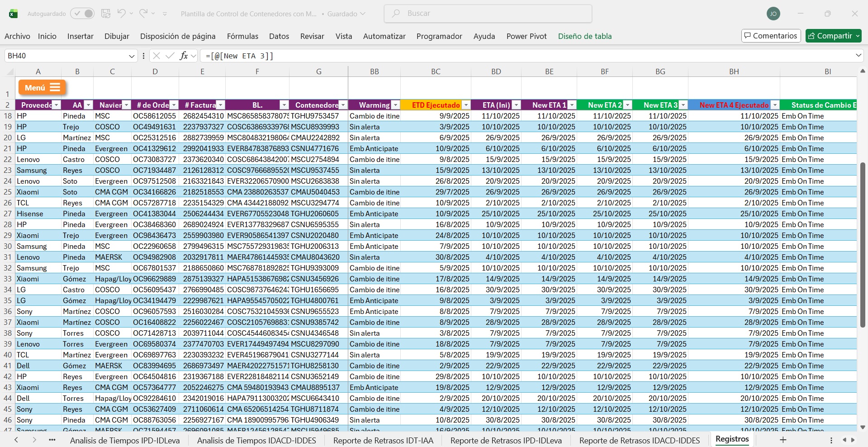The width and height of the screenshot is (868, 447).
Task: Select the Programador tab
Action: pyautogui.click(x=439, y=36)
